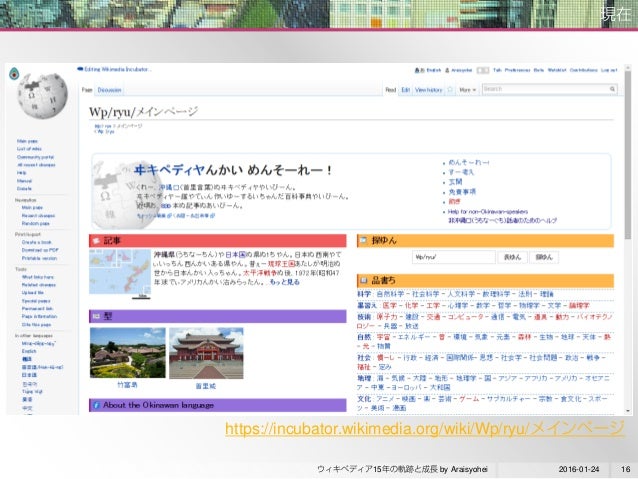Click the user icon beside Araisyohei
Image resolution: width=638 pixels, height=479 pixels.
click(447, 70)
